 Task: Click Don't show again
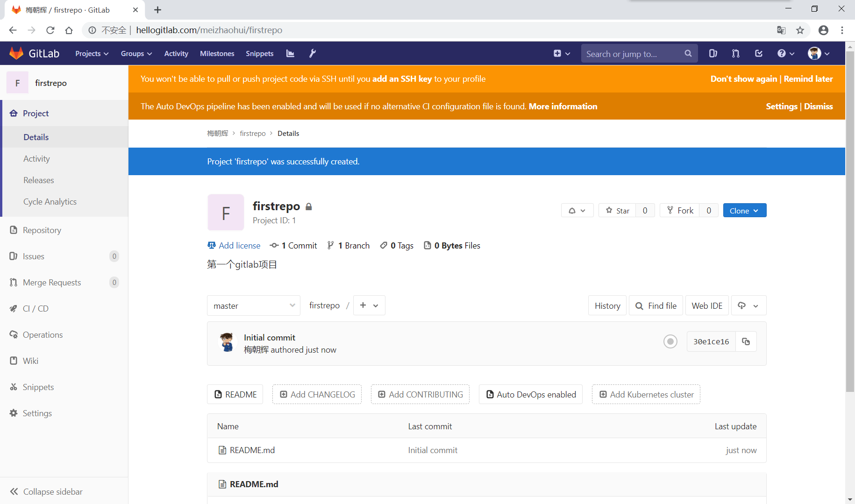744,79
